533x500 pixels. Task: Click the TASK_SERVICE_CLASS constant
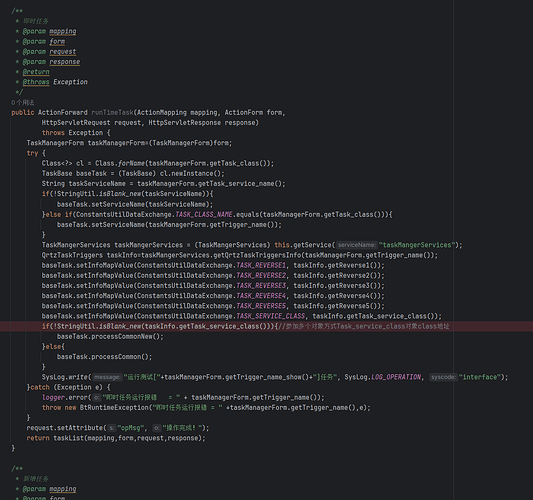pyautogui.click(x=271, y=316)
